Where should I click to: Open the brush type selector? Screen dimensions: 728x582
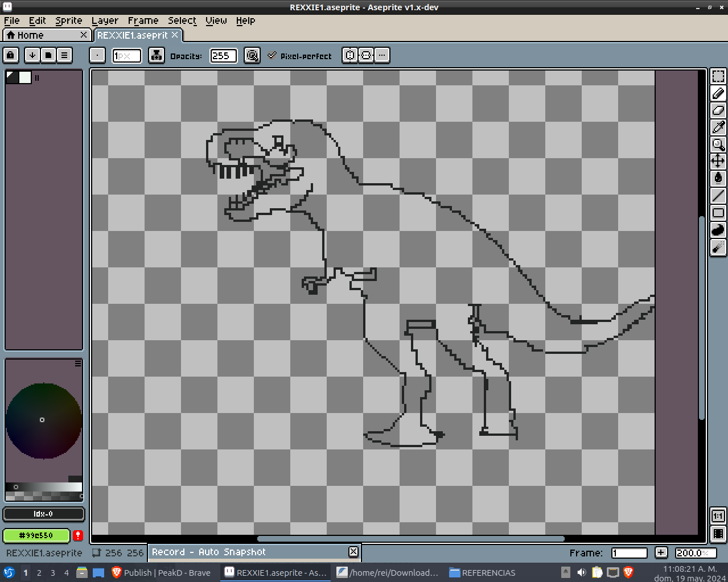[x=97, y=55]
